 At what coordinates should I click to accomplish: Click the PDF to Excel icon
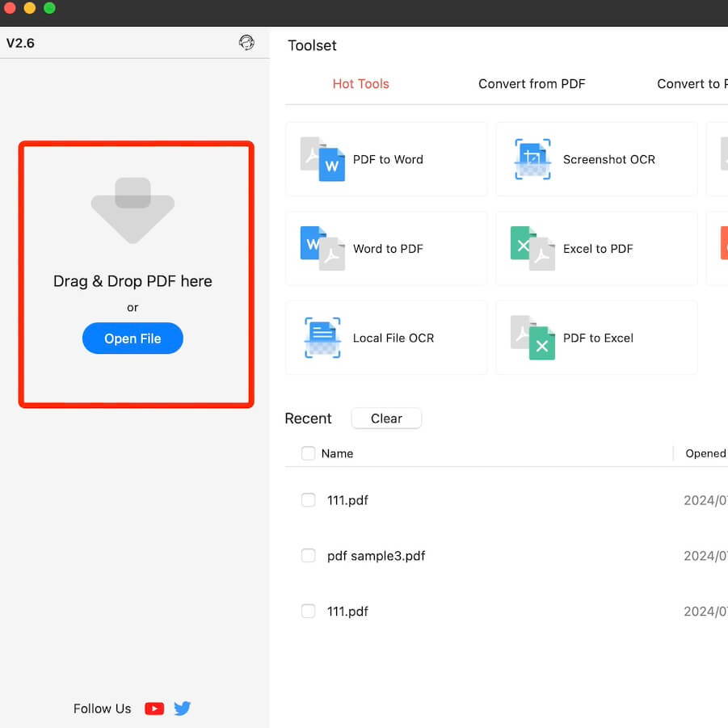click(x=532, y=338)
